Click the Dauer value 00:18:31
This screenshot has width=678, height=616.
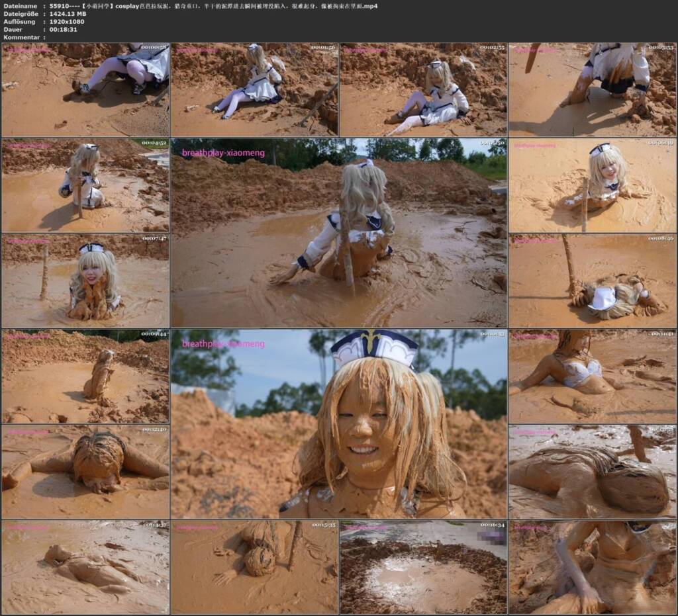pyautogui.click(x=63, y=29)
